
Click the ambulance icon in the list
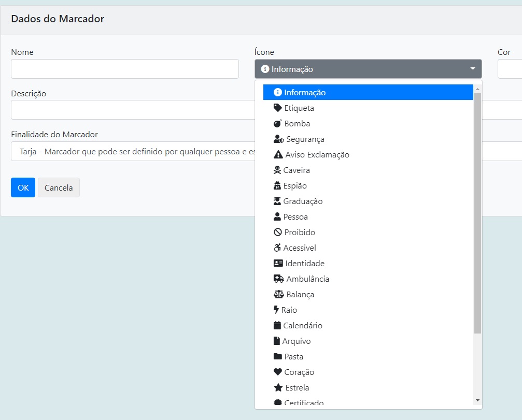coord(278,279)
